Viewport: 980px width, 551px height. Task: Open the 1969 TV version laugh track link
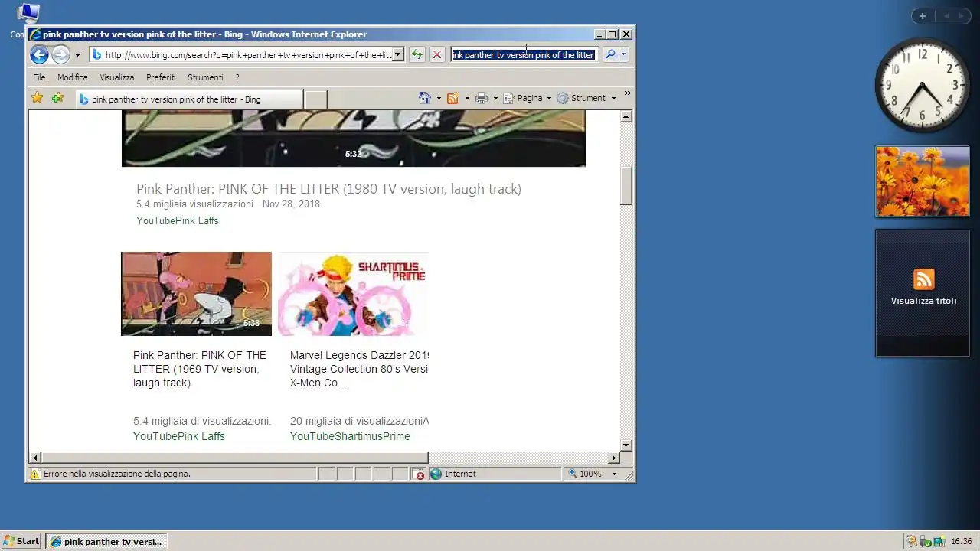200,369
